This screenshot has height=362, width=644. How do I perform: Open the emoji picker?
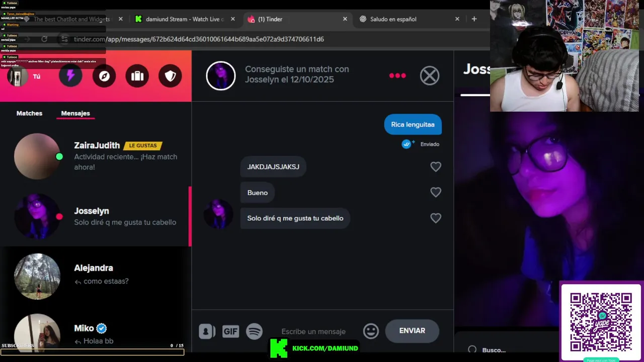pyautogui.click(x=371, y=331)
